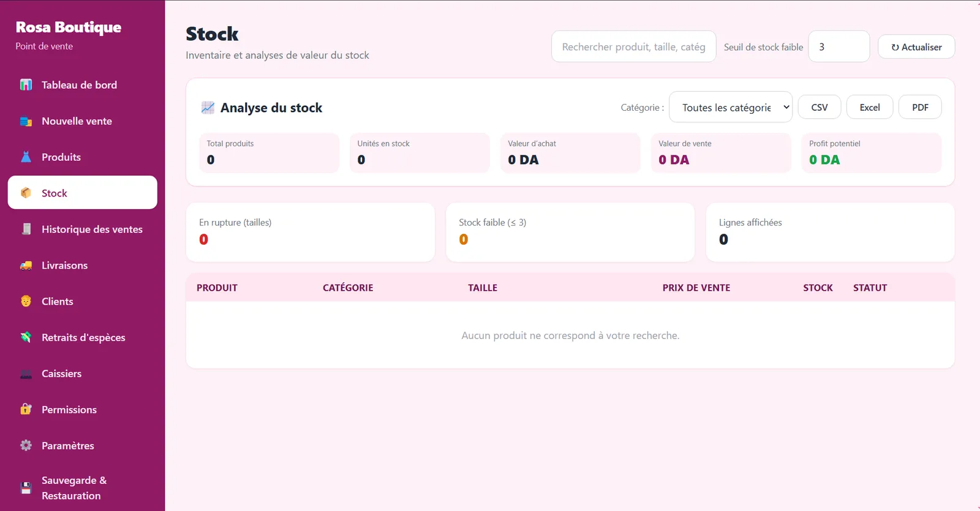Viewport: 980px width, 511px height.
Task: Open the Produits section
Action: pyautogui.click(x=61, y=157)
